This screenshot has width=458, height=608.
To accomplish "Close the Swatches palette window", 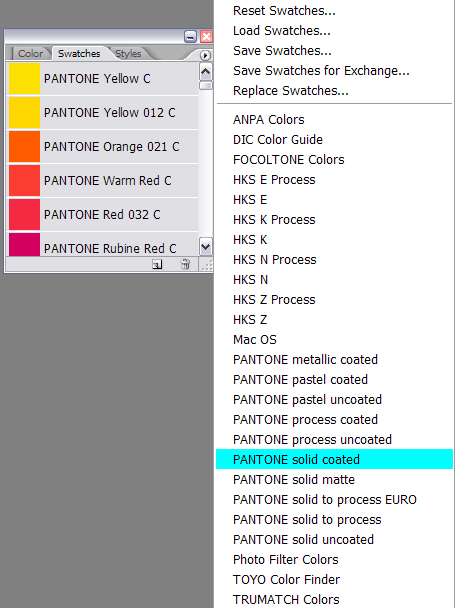I will pyautogui.click(x=206, y=37).
